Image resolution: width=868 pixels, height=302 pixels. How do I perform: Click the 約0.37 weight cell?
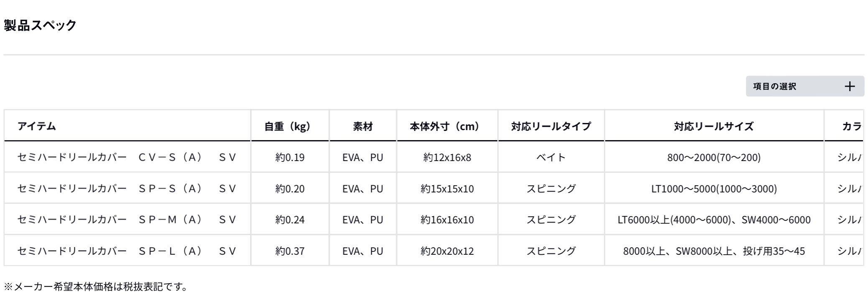point(290,251)
